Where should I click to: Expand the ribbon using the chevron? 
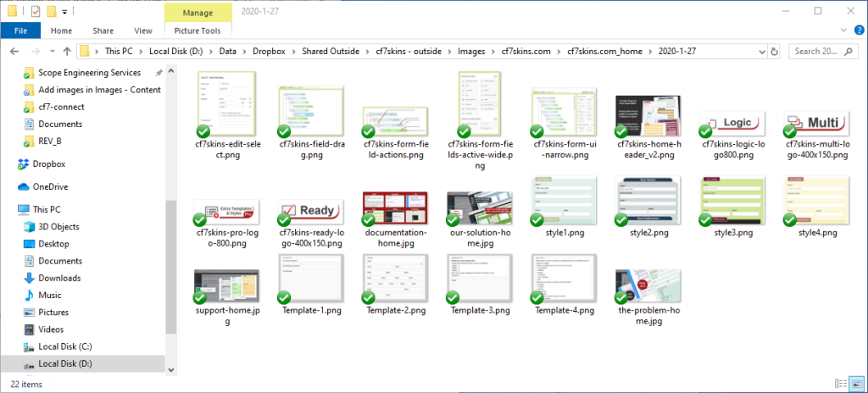click(842, 30)
